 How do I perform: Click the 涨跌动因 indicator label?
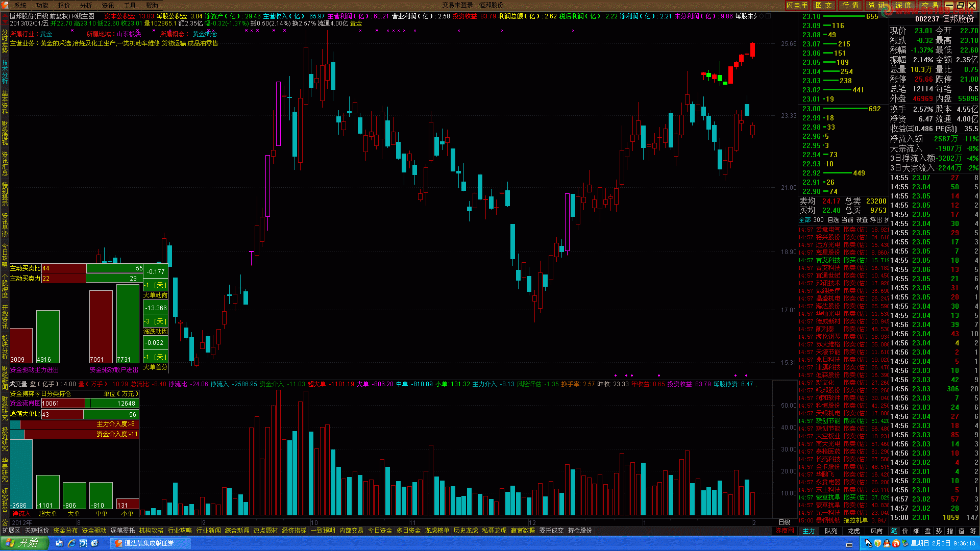tap(155, 332)
